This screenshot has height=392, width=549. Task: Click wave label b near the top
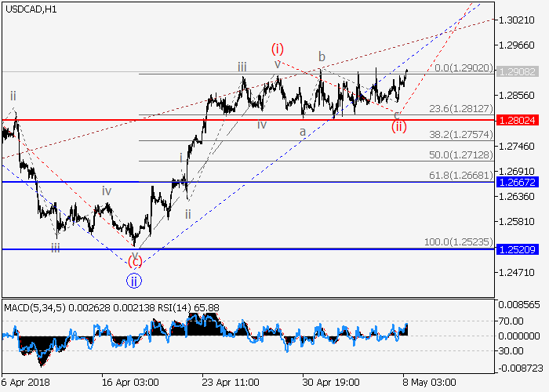click(322, 56)
